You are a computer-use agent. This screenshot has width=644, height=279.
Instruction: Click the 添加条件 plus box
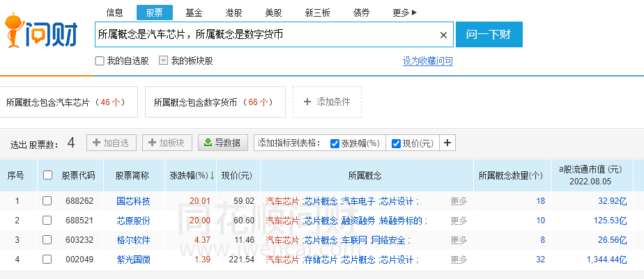click(x=326, y=102)
